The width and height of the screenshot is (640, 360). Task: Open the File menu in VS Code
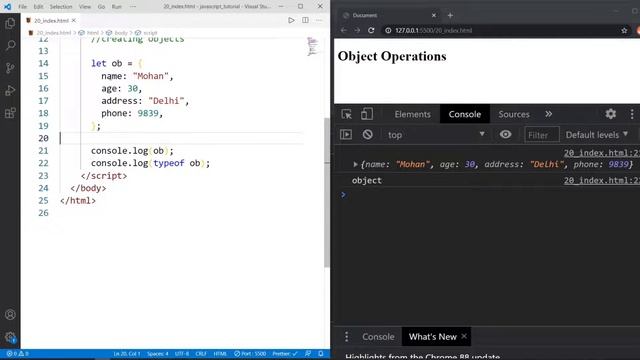tap(22, 7)
